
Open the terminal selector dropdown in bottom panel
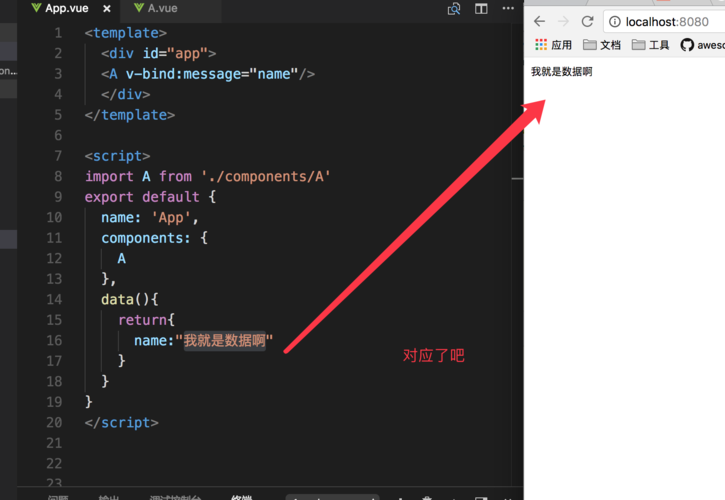[332, 497]
